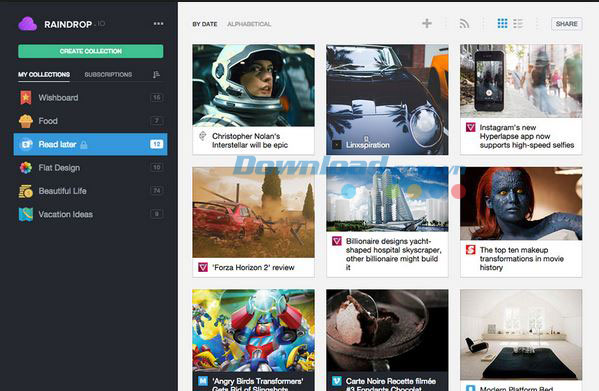This screenshot has width=599, height=391.
Task: Click the RSS feed icon
Action: click(464, 24)
